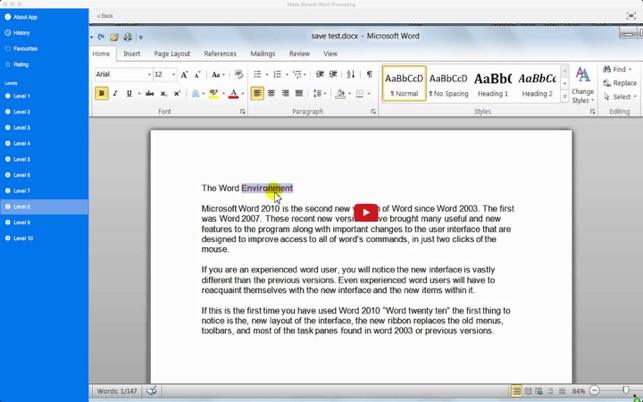Play the video with the red YouTube button

click(366, 212)
